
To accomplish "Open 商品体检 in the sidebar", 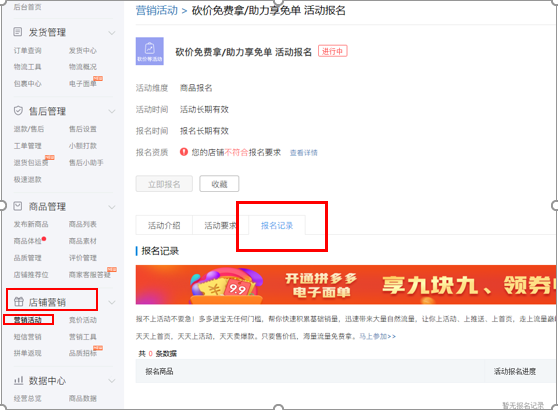I will click(27, 241).
